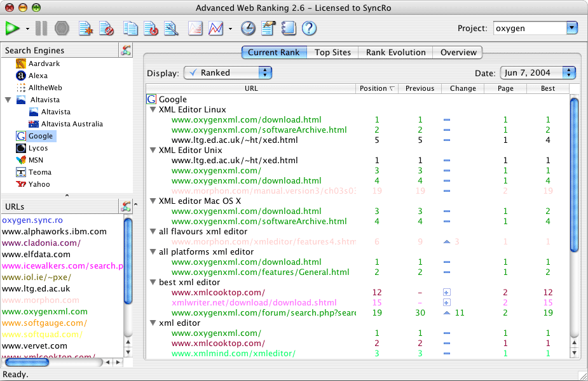Image resolution: width=588 pixels, height=381 pixels.
Task: Sort by the Position column header
Action: 376,88
